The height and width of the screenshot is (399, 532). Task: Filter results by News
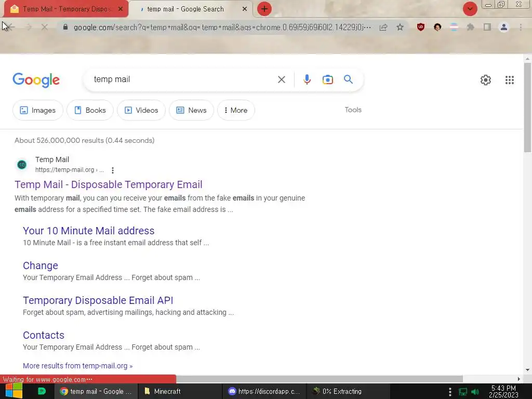[x=191, y=110]
